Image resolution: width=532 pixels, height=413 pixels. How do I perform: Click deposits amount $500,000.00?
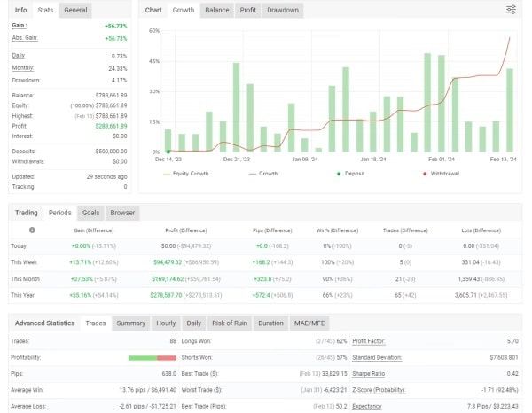tap(112, 152)
